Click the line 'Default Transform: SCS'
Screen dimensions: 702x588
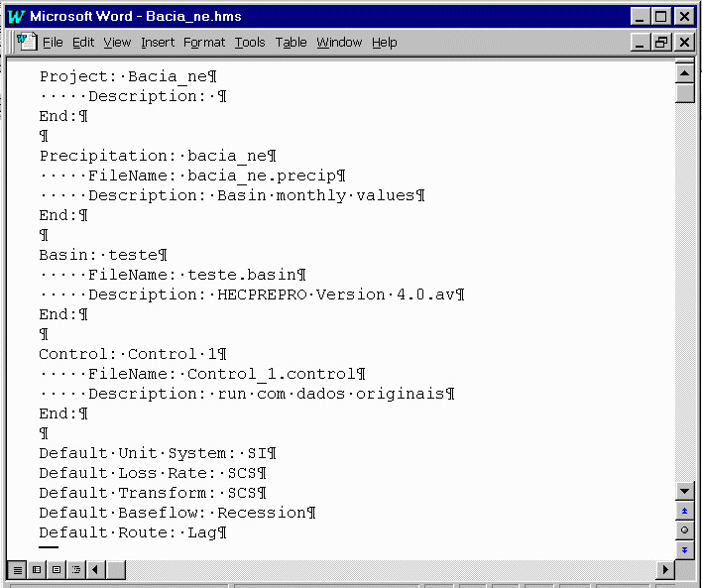153,493
